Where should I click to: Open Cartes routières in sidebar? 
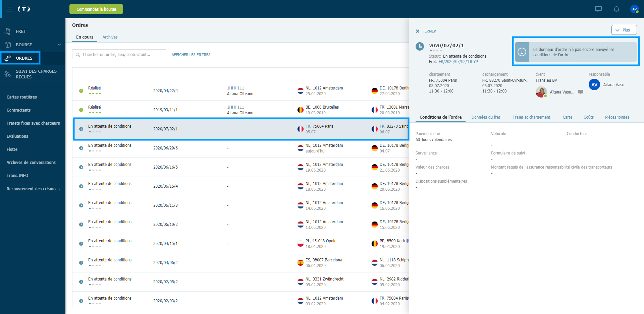[x=22, y=97]
